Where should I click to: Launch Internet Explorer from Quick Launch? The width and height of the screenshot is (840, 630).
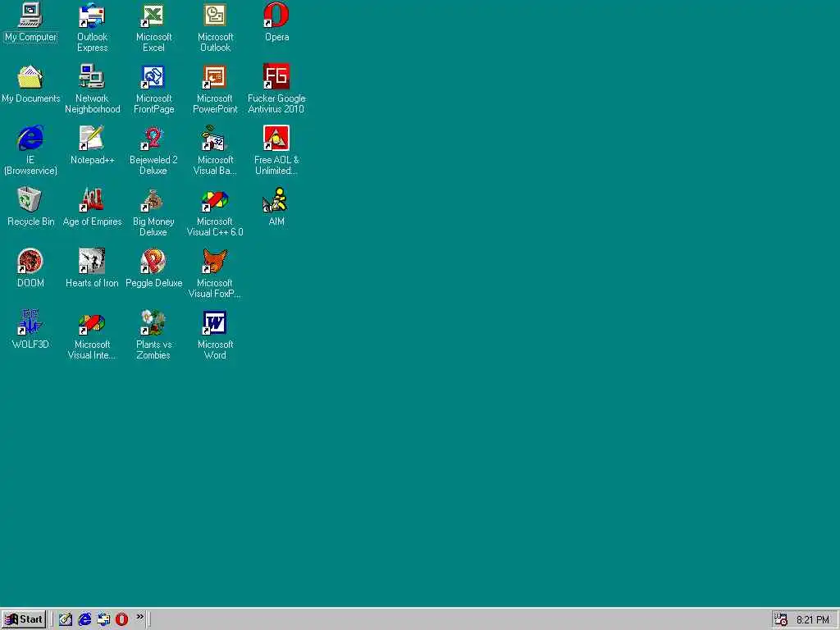pos(84,619)
